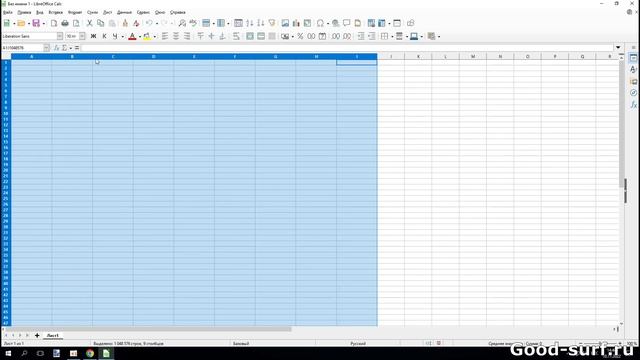Click the Function Wizard fx icon
The image size is (640, 360).
click(x=57, y=48)
